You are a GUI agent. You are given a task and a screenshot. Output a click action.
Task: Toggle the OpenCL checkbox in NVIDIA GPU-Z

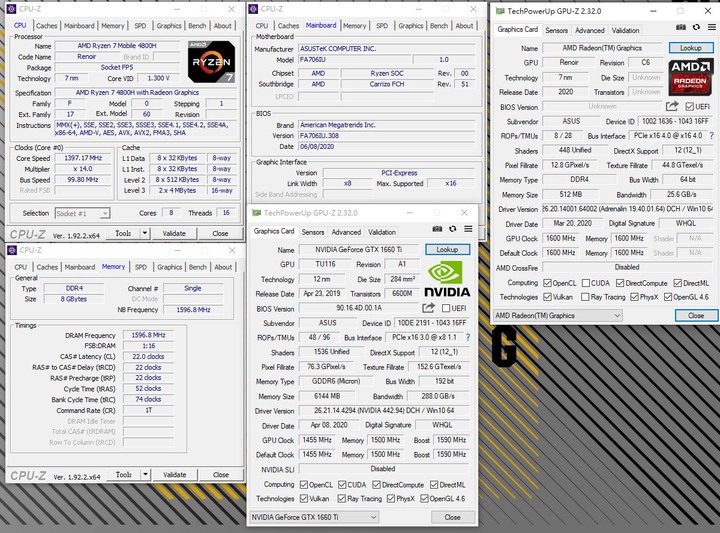coord(304,485)
